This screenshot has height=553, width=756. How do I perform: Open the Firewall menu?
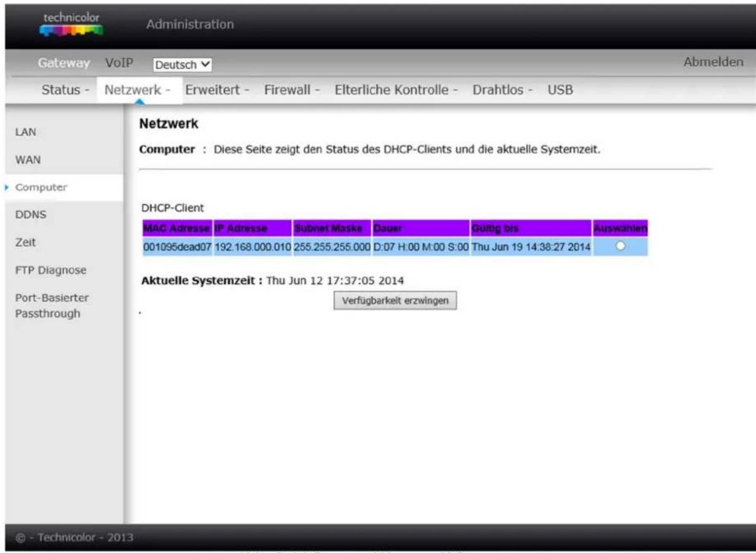[293, 90]
